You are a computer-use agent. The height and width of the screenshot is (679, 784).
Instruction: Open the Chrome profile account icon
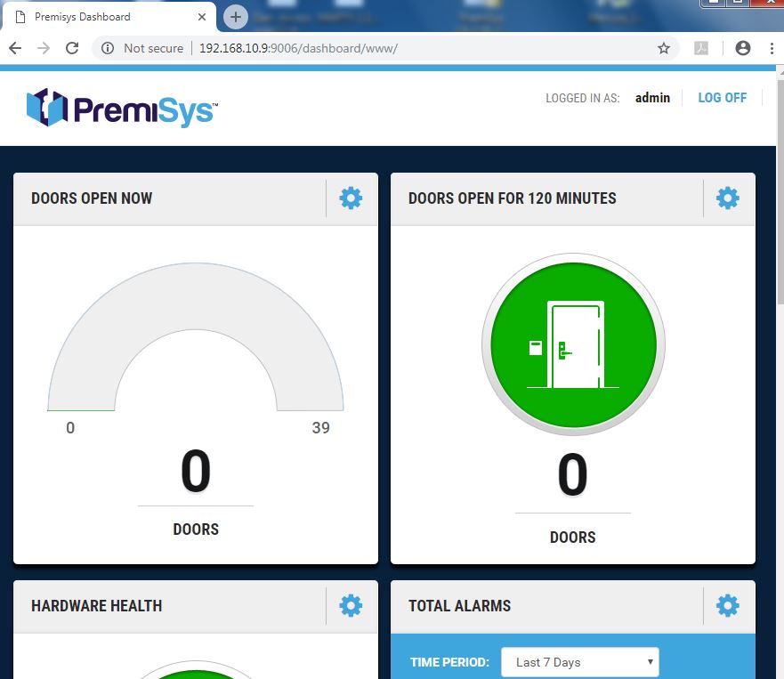click(x=743, y=48)
